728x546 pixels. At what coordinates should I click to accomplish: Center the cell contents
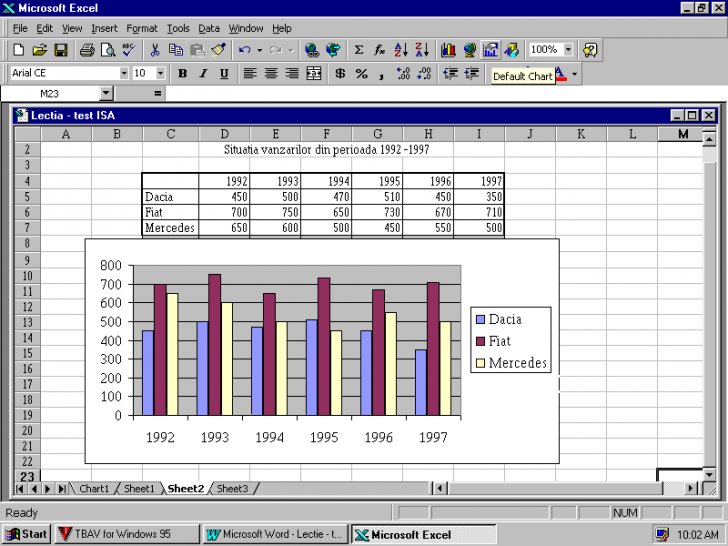point(272,73)
